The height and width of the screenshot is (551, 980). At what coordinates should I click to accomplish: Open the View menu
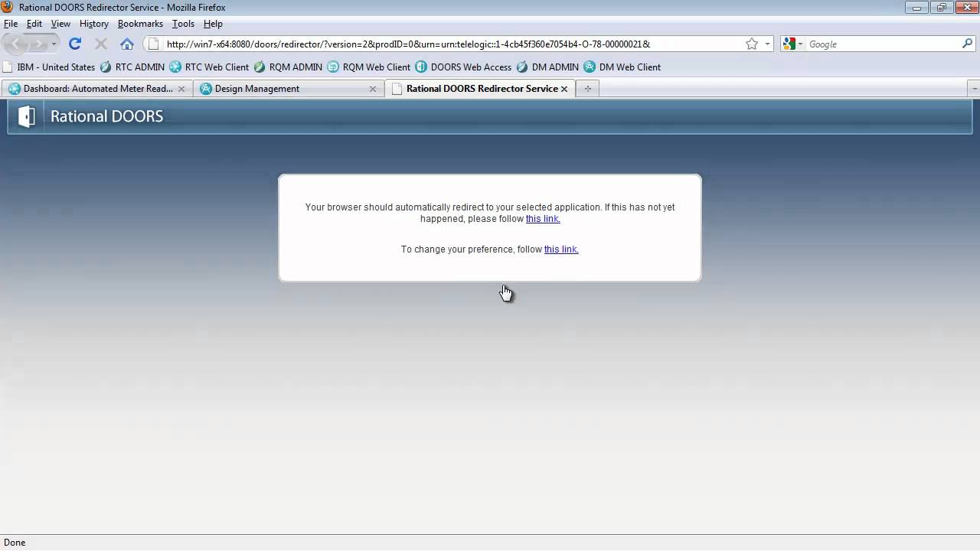coord(60,24)
